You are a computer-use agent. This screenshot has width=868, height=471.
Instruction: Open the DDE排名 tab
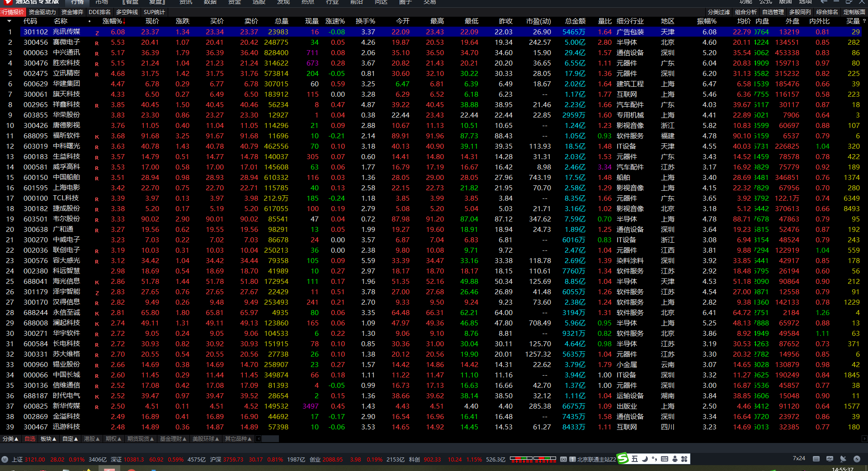pyautogui.click(x=99, y=12)
